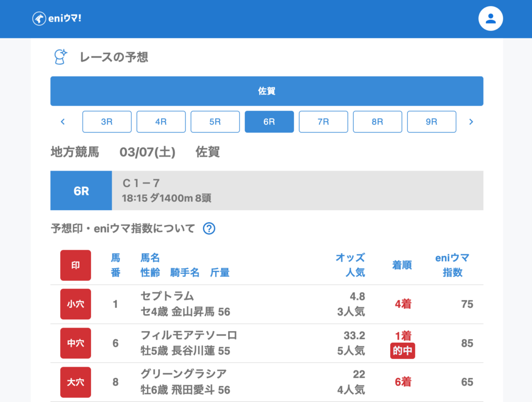The image size is (532, 402).
Task: Click the 大穴 prediction mark badge
Action: coord(75,382)
